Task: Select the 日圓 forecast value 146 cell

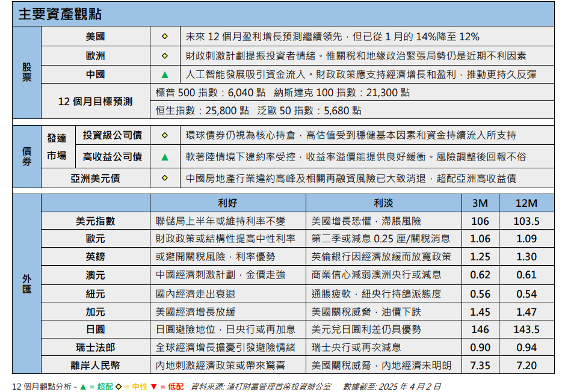Action: 480,329
